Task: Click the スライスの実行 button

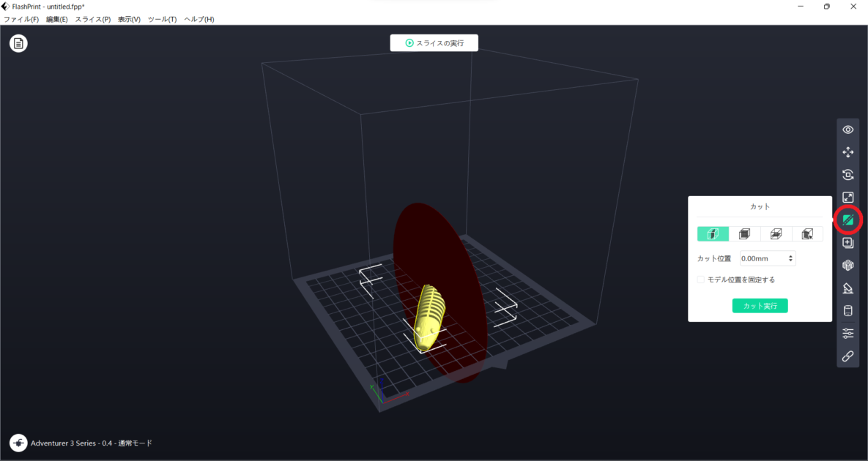Action: [434, 43]
